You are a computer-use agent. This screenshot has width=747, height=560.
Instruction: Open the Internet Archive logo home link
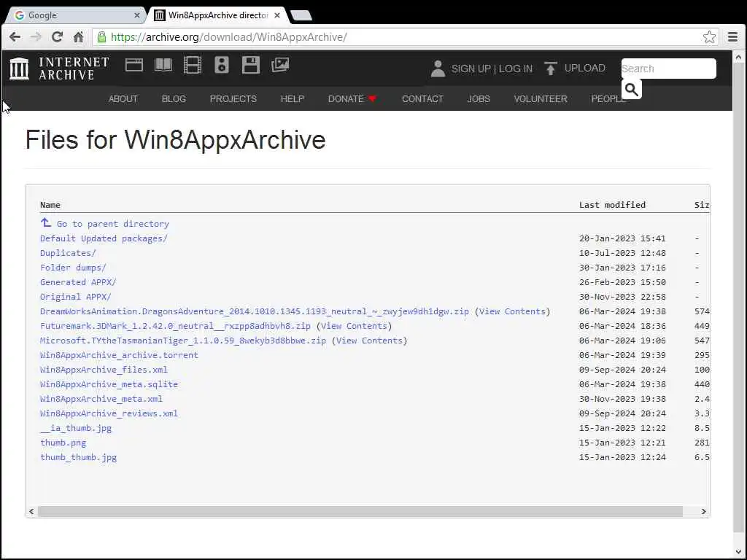[x=59, y=68]
